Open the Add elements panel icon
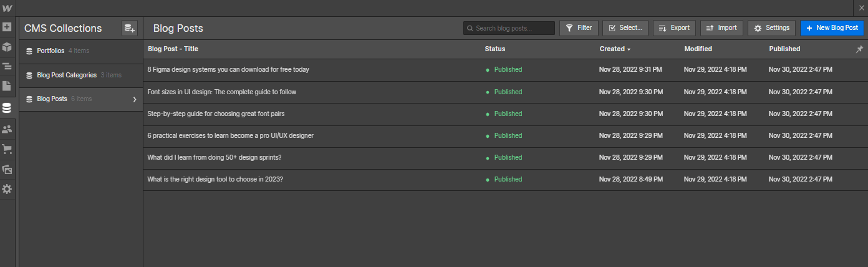This screenshot has width=868, height=267. (x=7, y=27)
